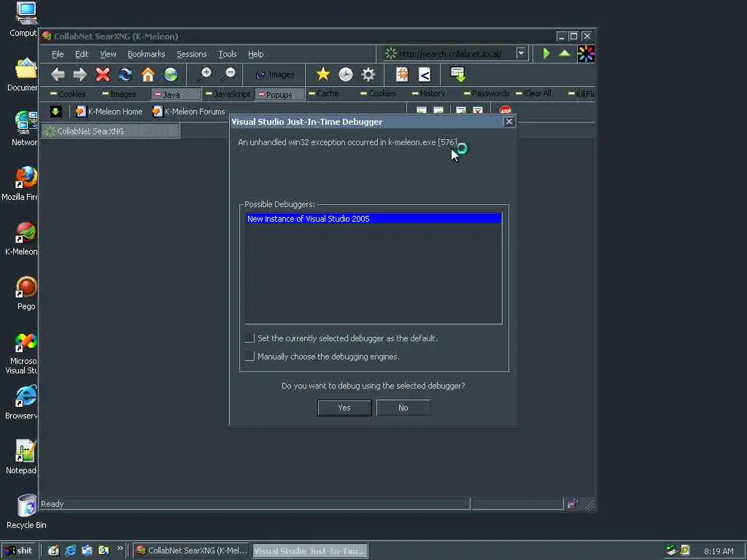Click the colorful K-Meleon throbber icon
This screenshot has height=560, width=747.
pos(586,54)
